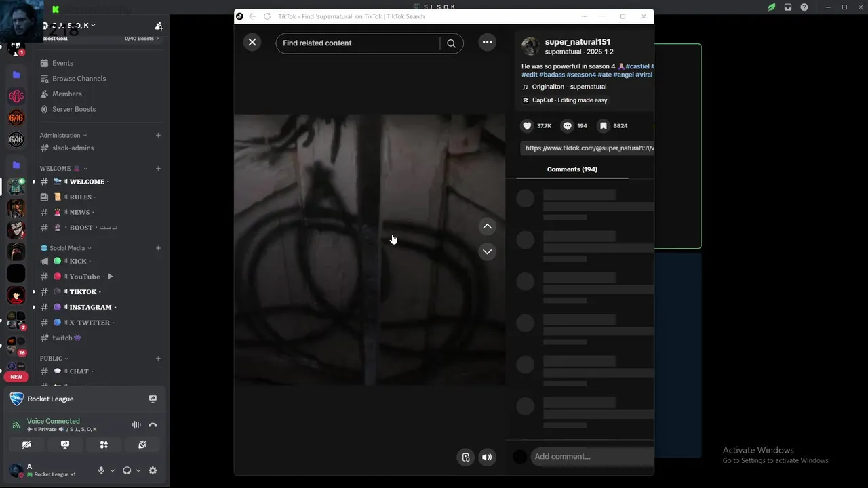Open the super_natural151 username link
868x488 pixels.
pos(578,42)
